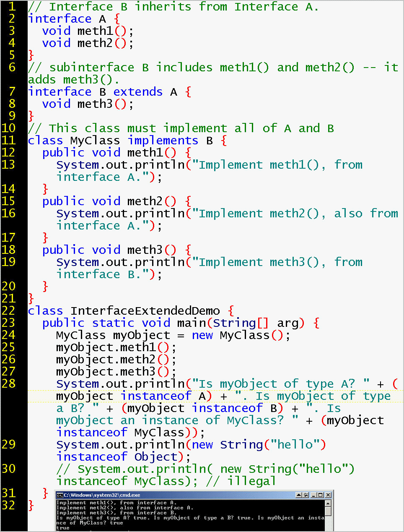
Task: Click the string 'Is myObject of type A?' on line 28
Action: pos(280,384)
